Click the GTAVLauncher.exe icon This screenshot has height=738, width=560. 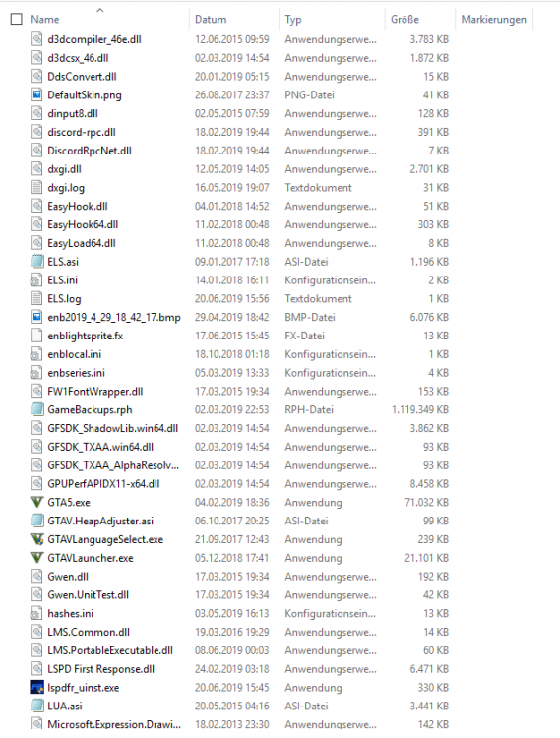(36, 558)
